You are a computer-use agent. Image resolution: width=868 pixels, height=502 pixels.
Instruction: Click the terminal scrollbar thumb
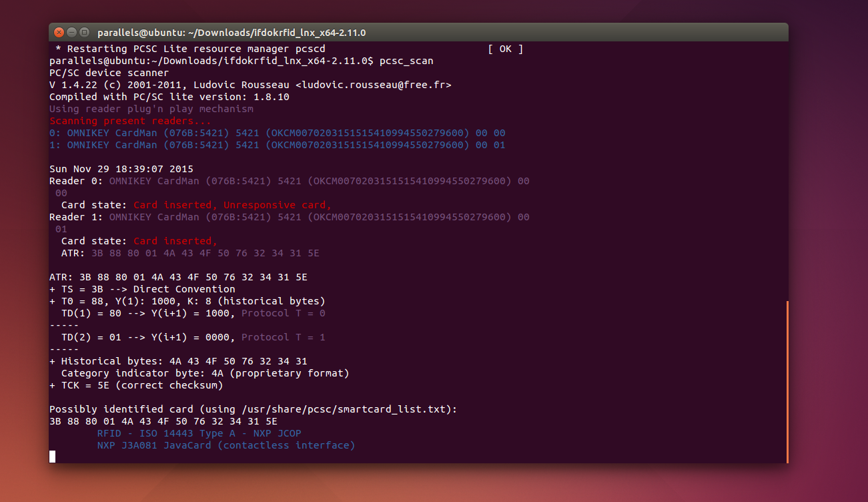coord(787,381)
